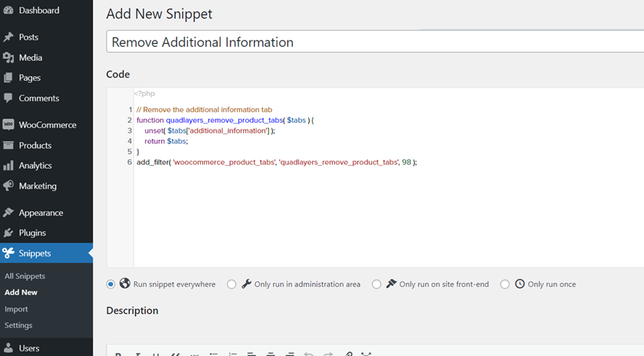The image size is (644, 356).
Task: Click the Description heading
Action: [x=132, y=311]
